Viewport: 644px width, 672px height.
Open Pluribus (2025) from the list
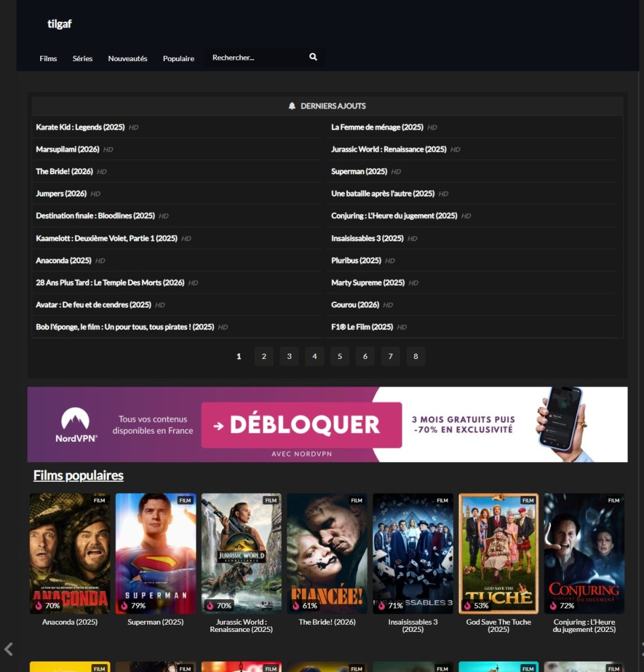tap(356, 261)
